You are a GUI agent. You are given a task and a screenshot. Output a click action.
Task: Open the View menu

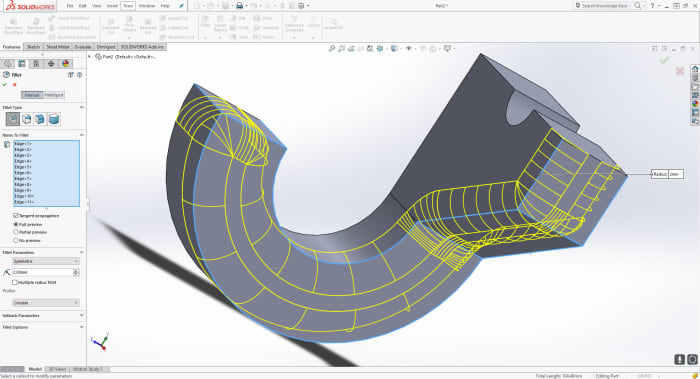click(96, 6)
